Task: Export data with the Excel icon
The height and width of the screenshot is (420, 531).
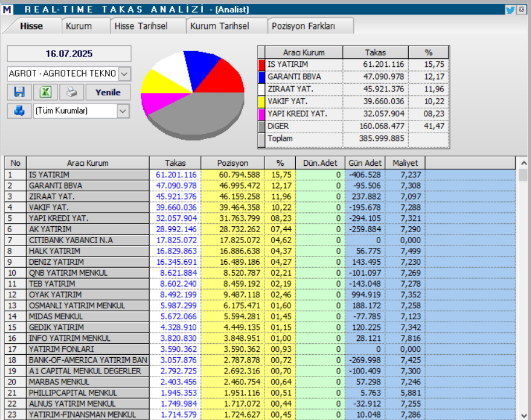Action: click(45, 92)
